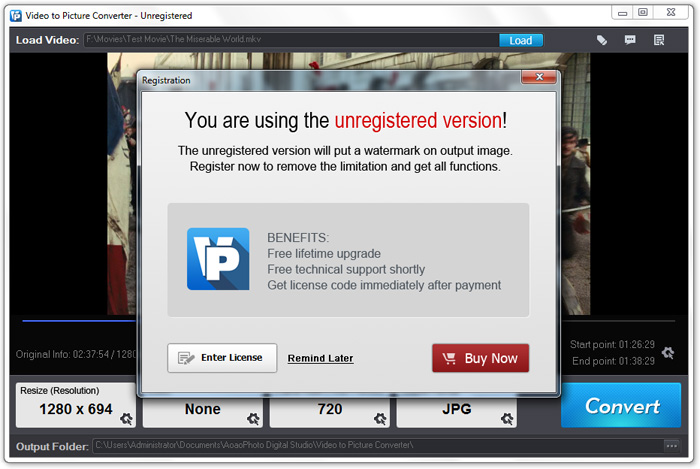This screenshot has width=700, height=469.
Task: Click the End point 01:38:29 text
Action: (613, 361)
